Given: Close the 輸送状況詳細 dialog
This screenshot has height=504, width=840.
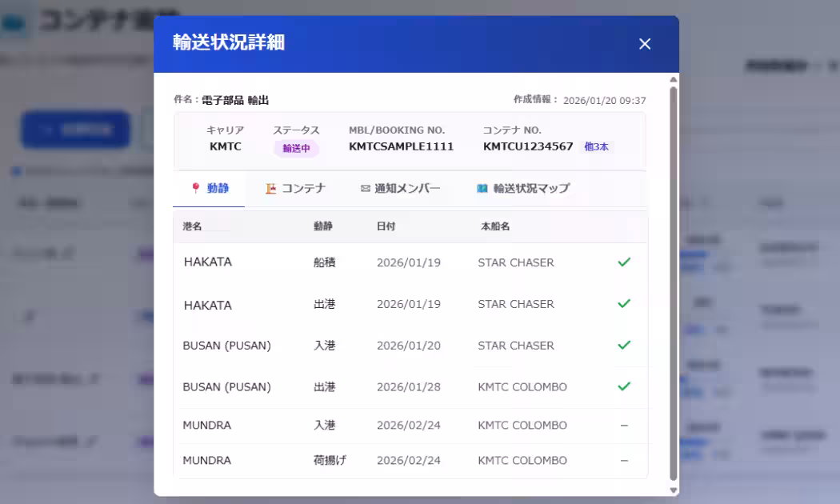Looking at the screenshot, I should [645, 43].
